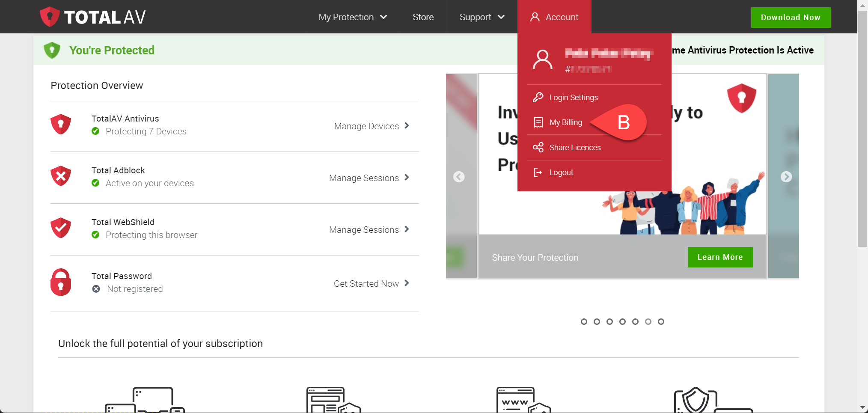
Task: Toggle the Account menu
Action: coord(554,17)
